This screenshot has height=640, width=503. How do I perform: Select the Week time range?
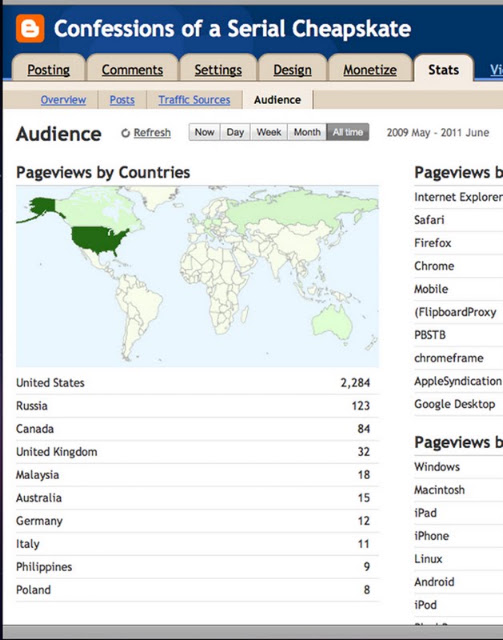(269, 132)
